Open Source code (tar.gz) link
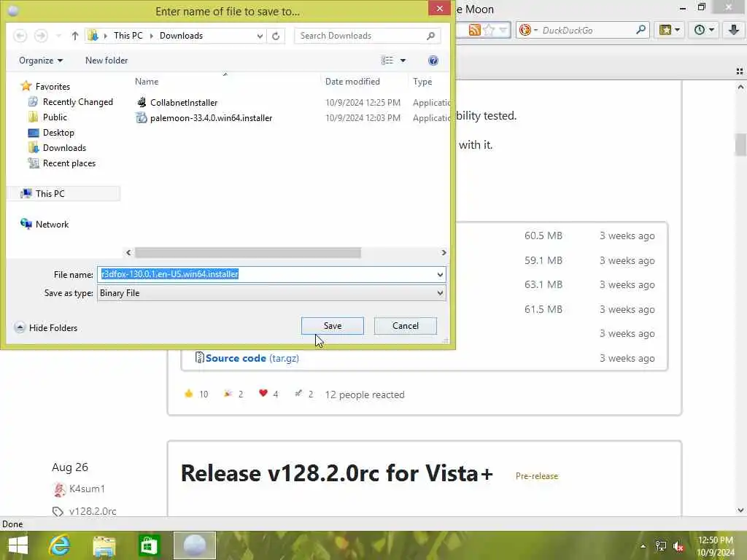Viewport: 747px width, 560px height. [252, 358]
